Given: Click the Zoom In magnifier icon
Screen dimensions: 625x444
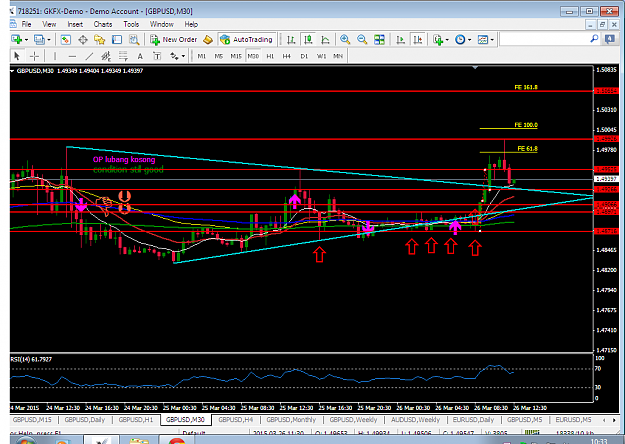Looking at the screenshot, I should pos(345,39).
